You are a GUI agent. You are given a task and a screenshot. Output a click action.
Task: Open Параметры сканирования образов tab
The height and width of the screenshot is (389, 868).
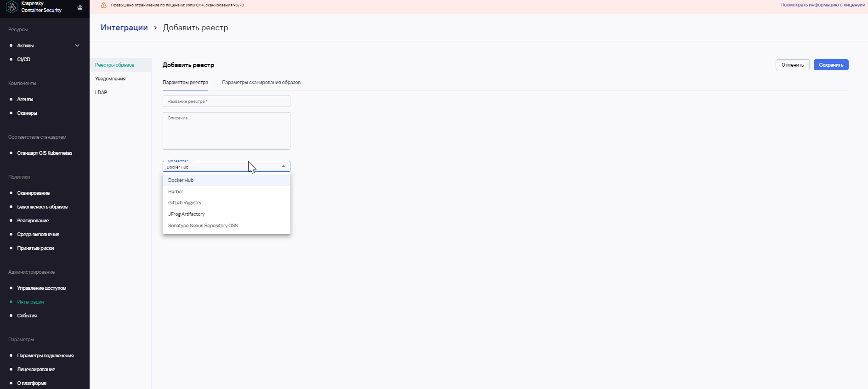click(261, 83)
